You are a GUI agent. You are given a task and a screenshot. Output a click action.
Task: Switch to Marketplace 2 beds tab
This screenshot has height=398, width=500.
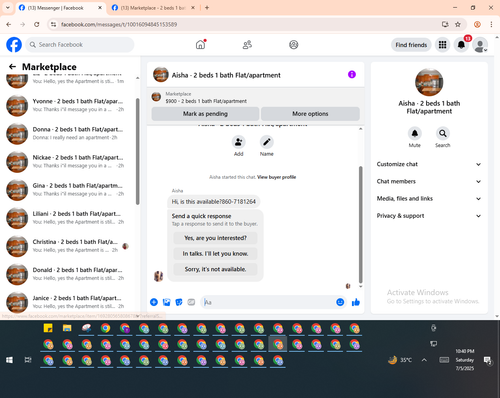(x=153, y=8)
